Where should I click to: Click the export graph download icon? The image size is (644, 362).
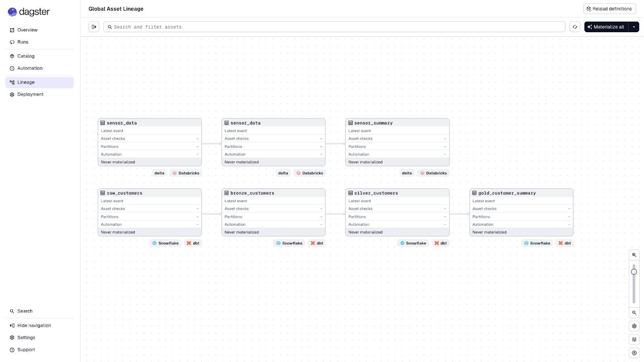634,353
